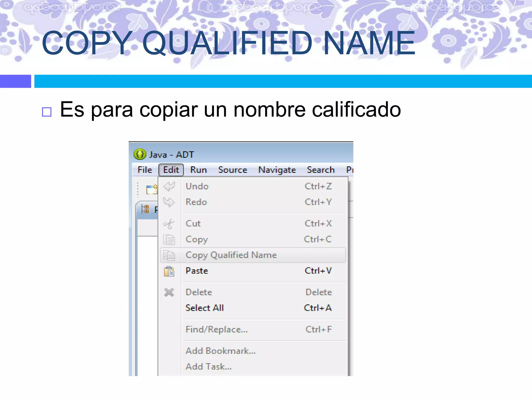This screenshot has width=532, height=399.
Task: Click the New wizard toolbar icon
Action: [152, 189]
